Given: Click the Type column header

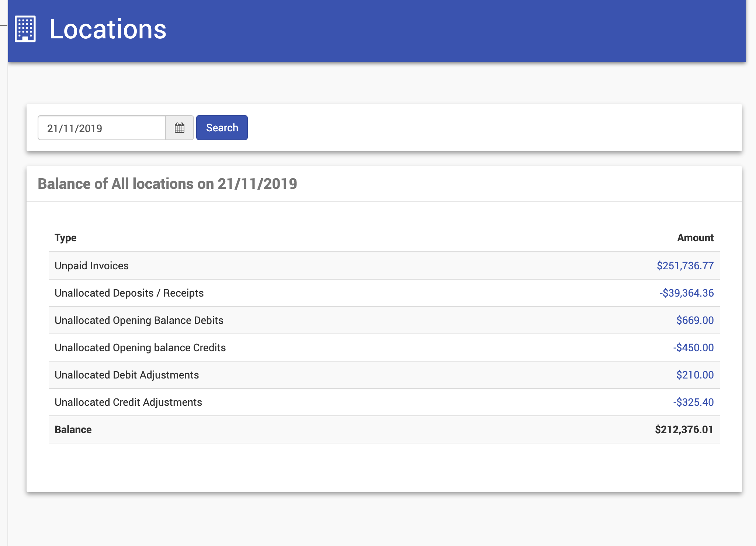Looking at the screenshot, I should point(66,238).
